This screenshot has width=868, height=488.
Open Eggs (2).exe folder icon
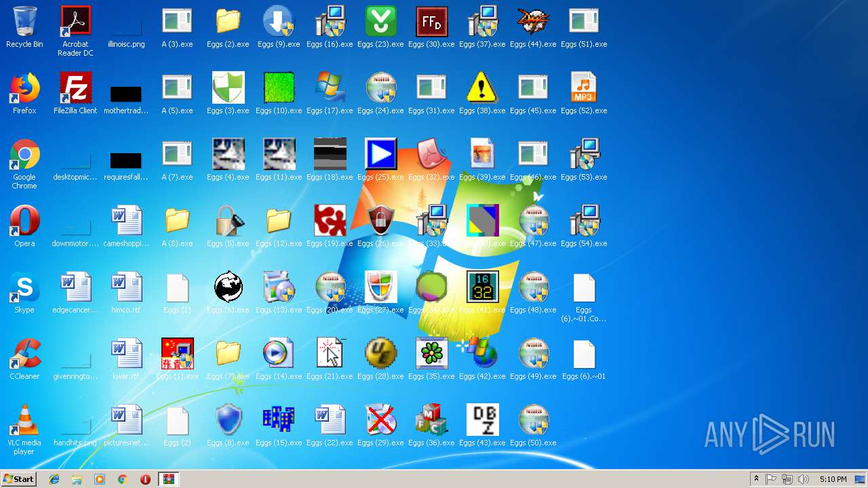228,27
